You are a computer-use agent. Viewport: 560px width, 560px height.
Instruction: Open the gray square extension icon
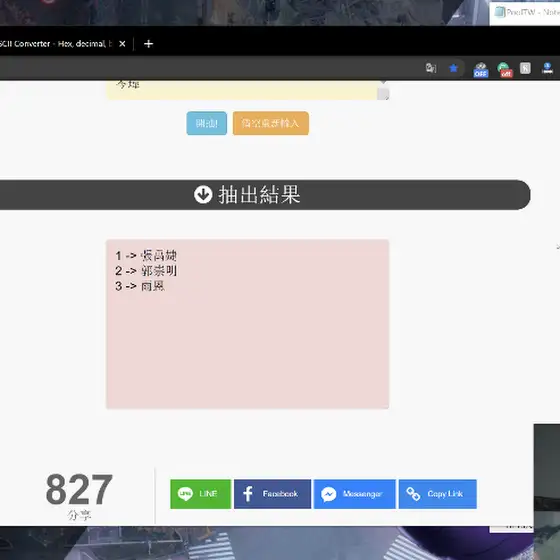coord(525,68)
